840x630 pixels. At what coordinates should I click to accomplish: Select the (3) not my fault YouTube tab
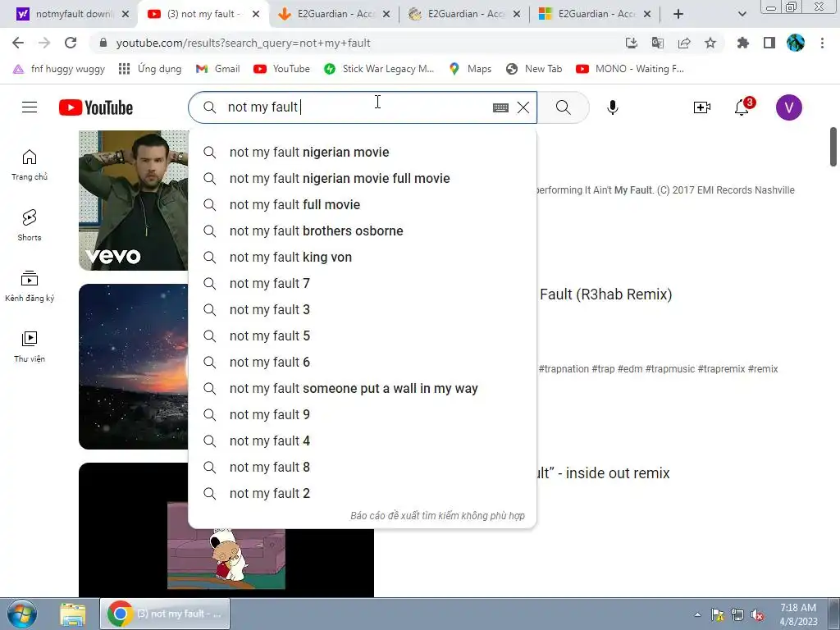tap(203, 14)
